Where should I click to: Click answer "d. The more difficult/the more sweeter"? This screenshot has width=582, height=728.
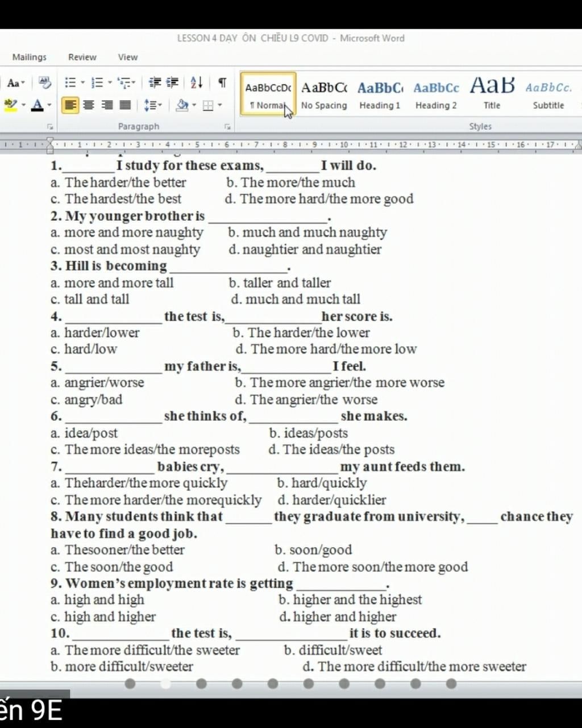(x=414, y=667)
